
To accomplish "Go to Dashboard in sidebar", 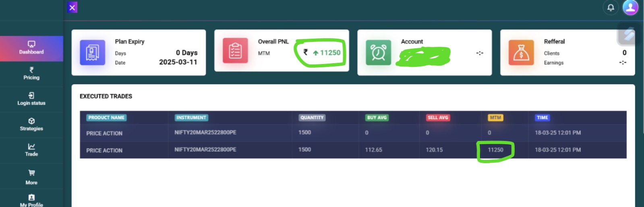I will [x=31, y=48].
